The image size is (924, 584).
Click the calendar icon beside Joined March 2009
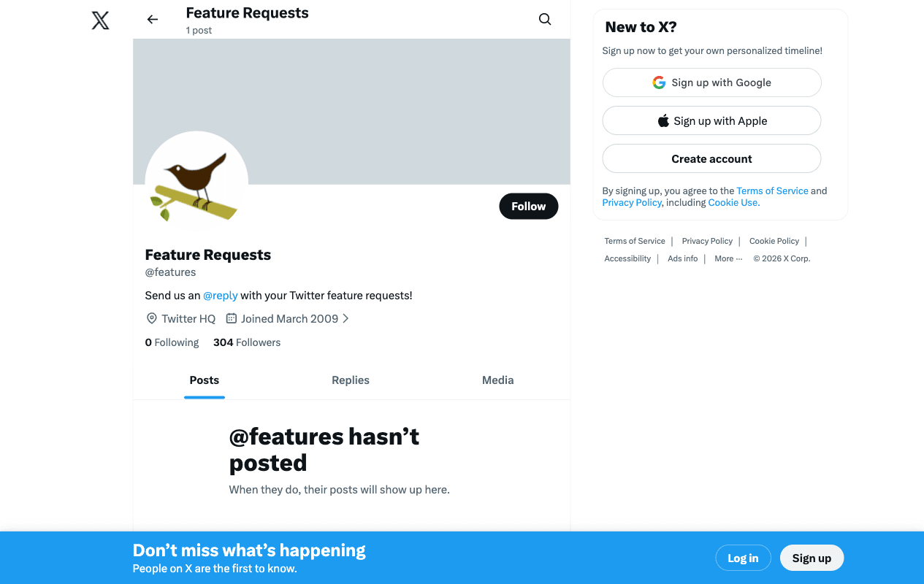pyautogui.click(x=231, y=318)
